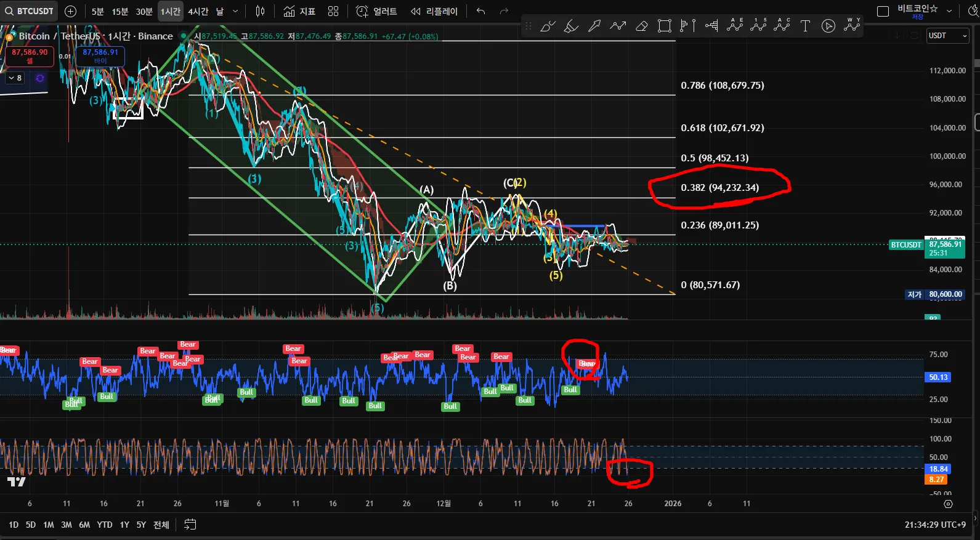Open the USDT currency dropdown
The height and width of the screenshot is (540, 980).
pyautogui.click(x=948, y=36)
